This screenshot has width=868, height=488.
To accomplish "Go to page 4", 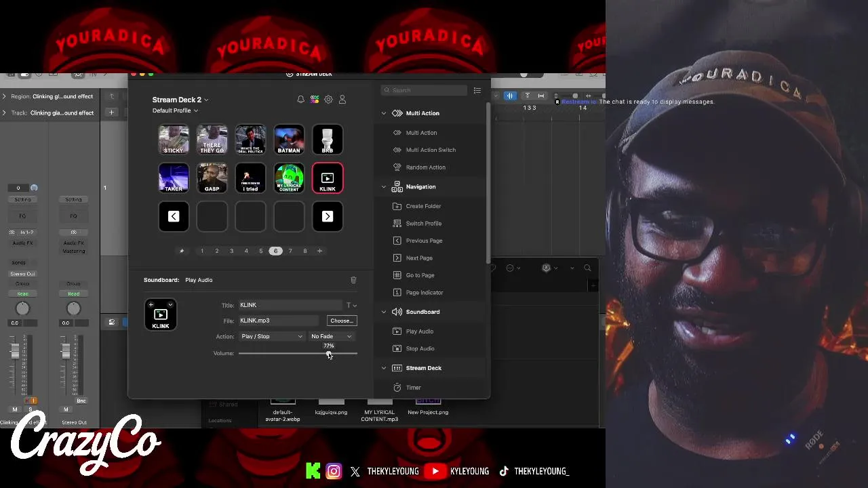I will pyautogui.click(x=246, y=251).
